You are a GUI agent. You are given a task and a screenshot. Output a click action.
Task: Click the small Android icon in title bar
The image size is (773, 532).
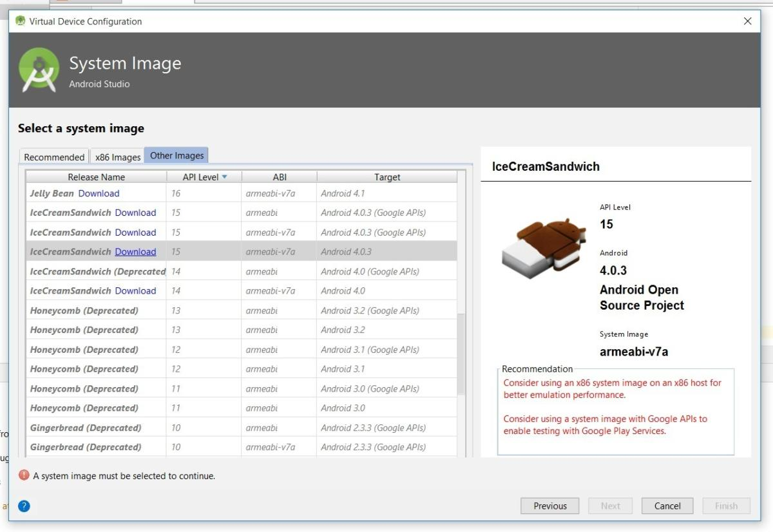coord(21,21)
